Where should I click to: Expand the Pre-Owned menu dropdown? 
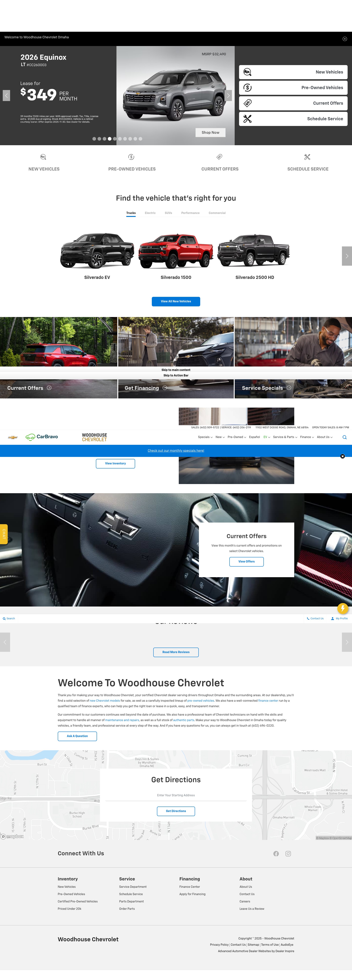pos(237,437)
